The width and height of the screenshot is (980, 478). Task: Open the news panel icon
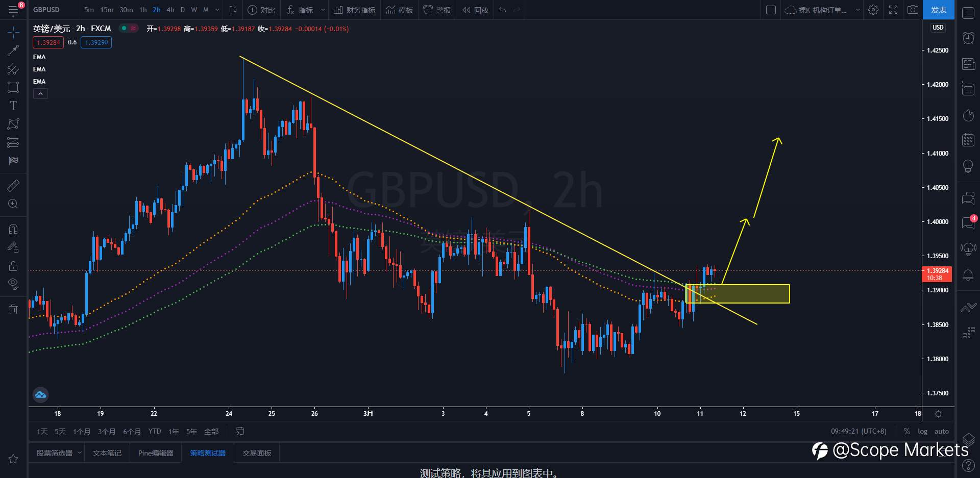coord(968,64)
